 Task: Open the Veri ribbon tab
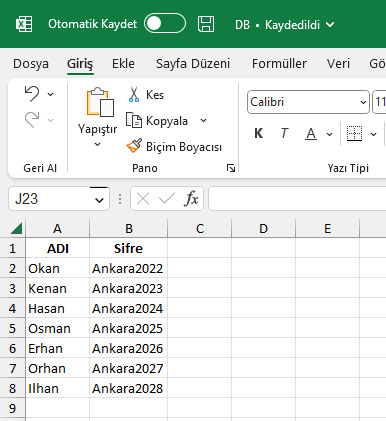point(338,63)
